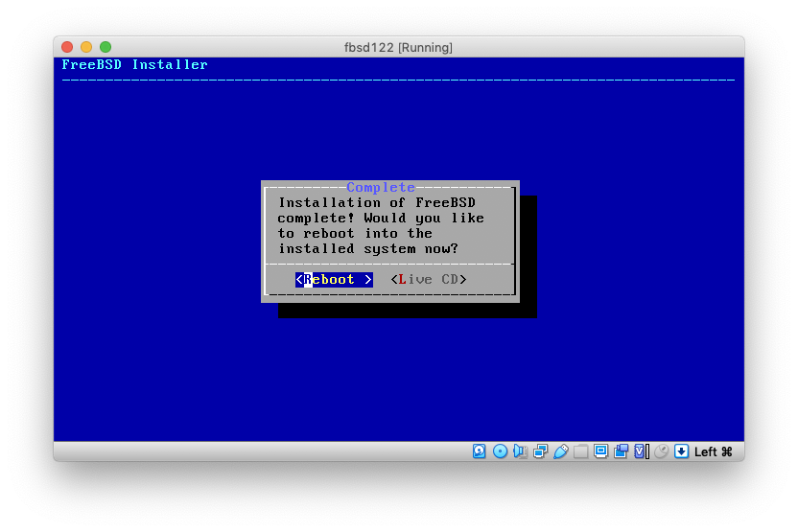Choose the Live CD option

click(429, 279)
